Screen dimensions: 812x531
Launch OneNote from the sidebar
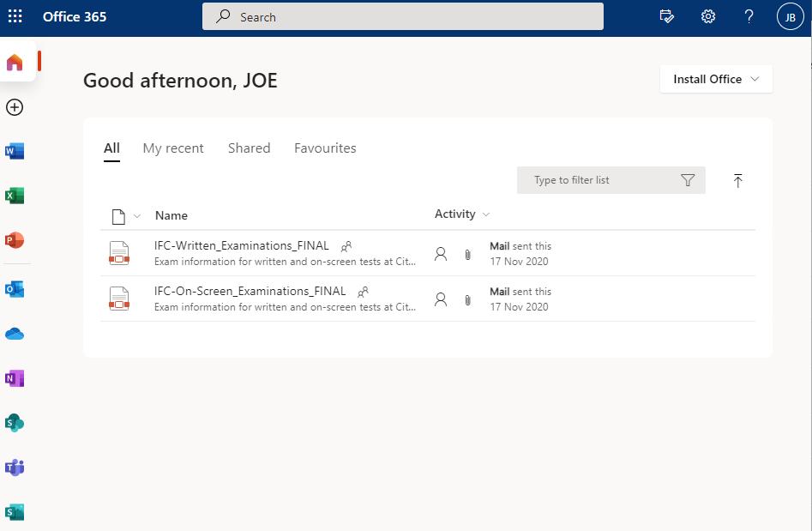15,378
